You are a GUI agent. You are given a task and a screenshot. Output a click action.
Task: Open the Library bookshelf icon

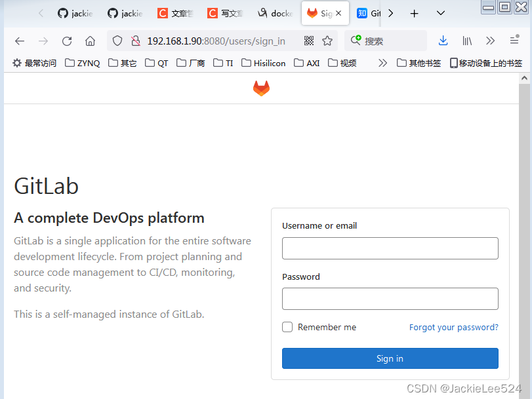point(467,41)
